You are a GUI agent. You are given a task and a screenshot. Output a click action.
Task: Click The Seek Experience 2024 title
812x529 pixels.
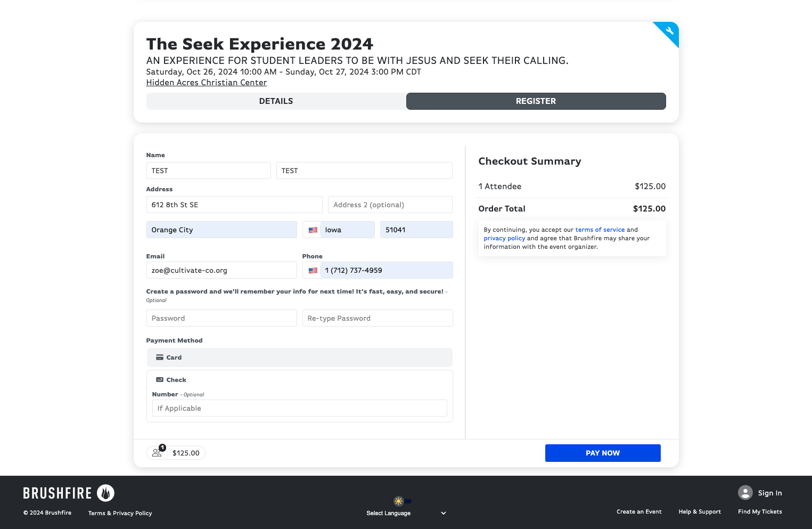(x=260, y=44)
